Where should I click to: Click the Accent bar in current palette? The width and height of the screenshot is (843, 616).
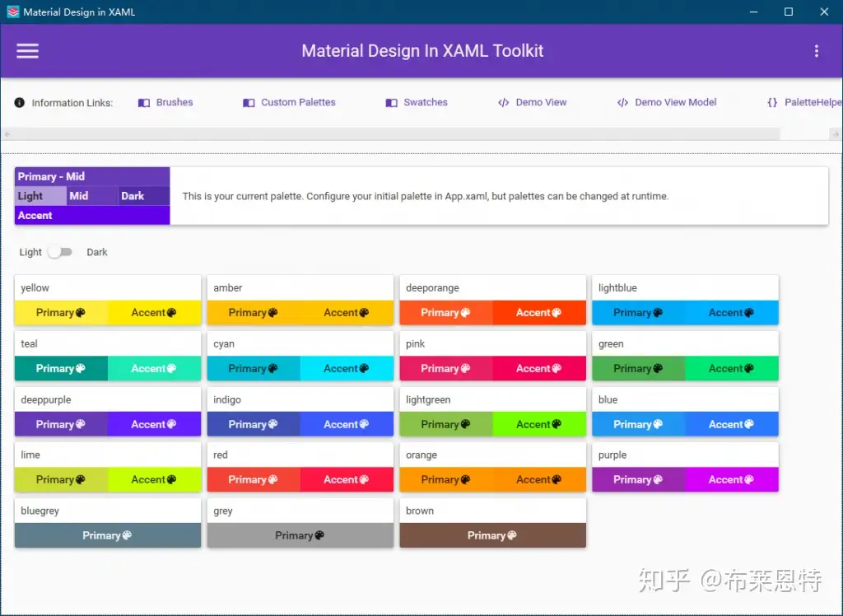(92, 215)
